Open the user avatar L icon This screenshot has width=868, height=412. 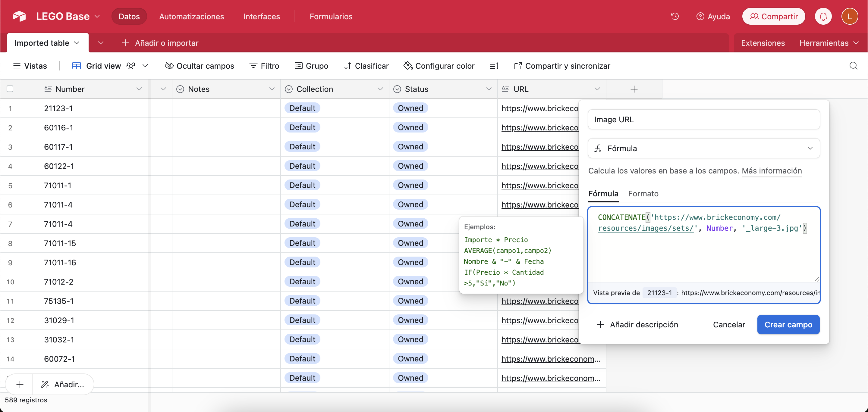[x=850, y=16]
